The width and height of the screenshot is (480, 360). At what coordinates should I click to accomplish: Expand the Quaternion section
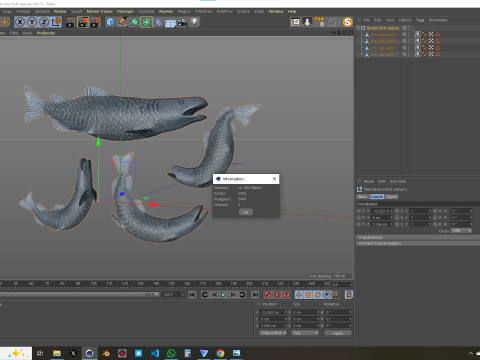(x=417, y=237)
